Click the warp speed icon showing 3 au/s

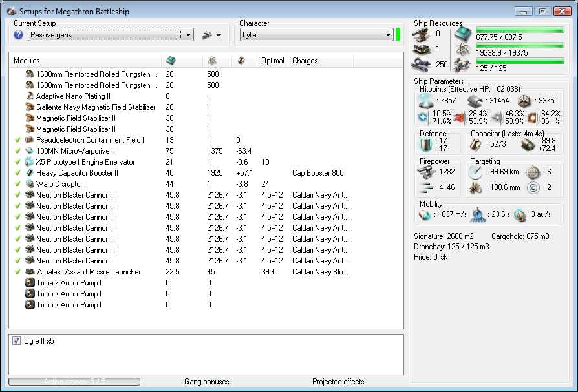[x=520, y=215]
